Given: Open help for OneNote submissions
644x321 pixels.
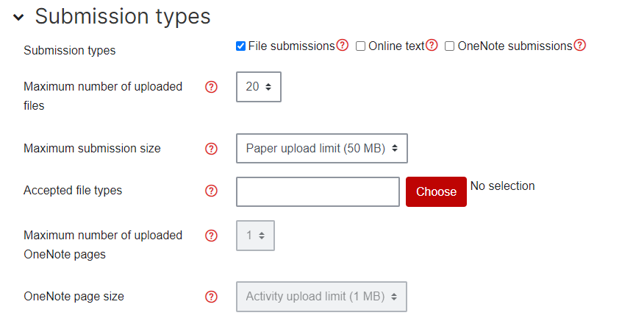Looking at the screenshot, I should point(579,45).
